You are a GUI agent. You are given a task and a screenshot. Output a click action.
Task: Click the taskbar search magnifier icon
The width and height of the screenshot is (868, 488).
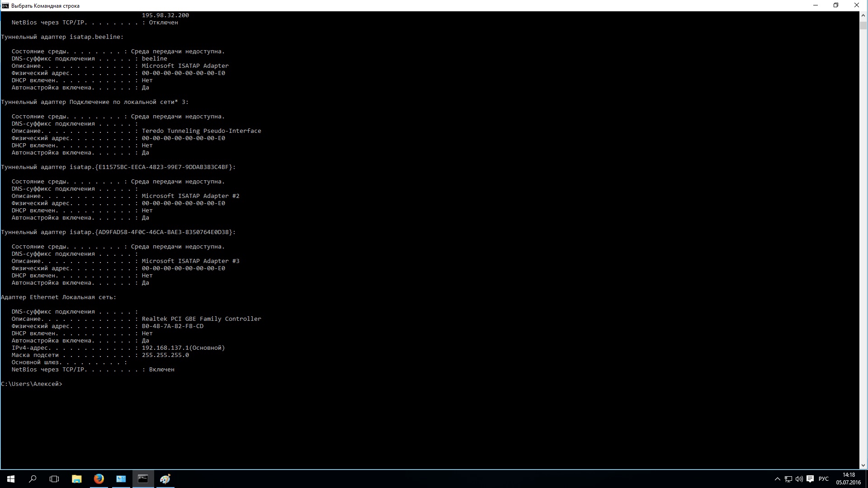(x=33, y=479)
